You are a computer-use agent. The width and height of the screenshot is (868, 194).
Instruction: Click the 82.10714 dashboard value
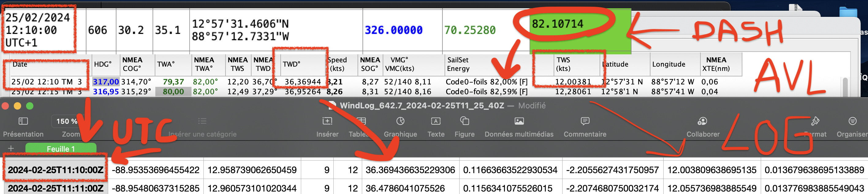pyautogui.click(x=557, y=24)
